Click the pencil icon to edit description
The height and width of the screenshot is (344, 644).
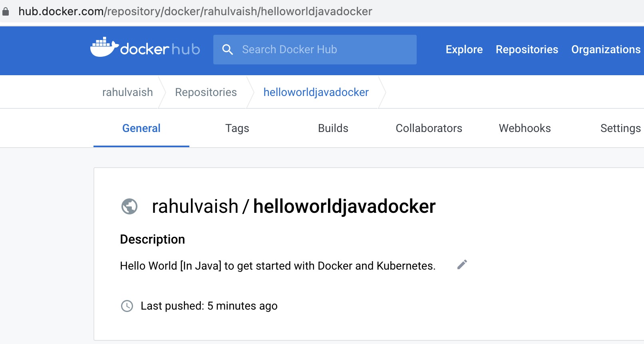pyautogui.click(x=462, y=264)
